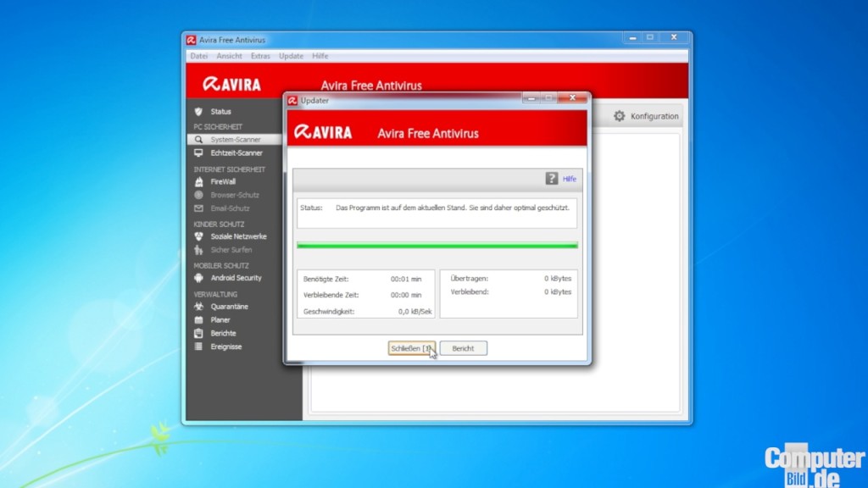
Task: Click the Verbleibende Zeit value 00:00 min
Action: point(406,295)
